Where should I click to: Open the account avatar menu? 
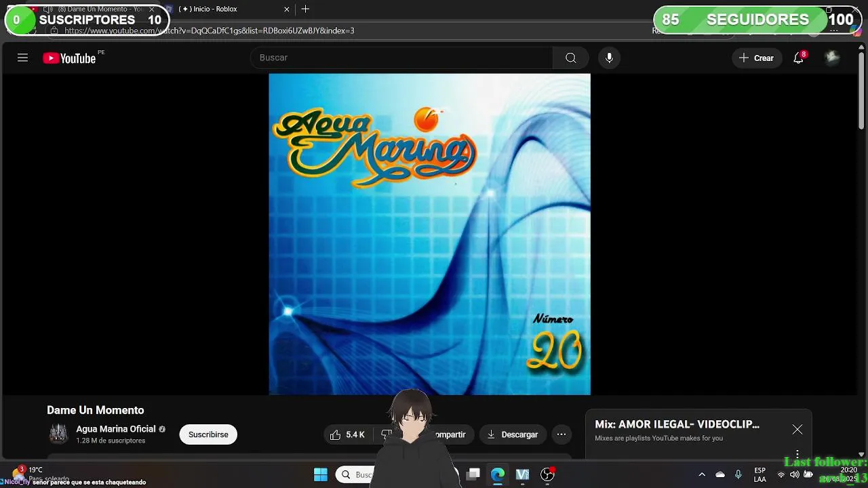point(832,58)
